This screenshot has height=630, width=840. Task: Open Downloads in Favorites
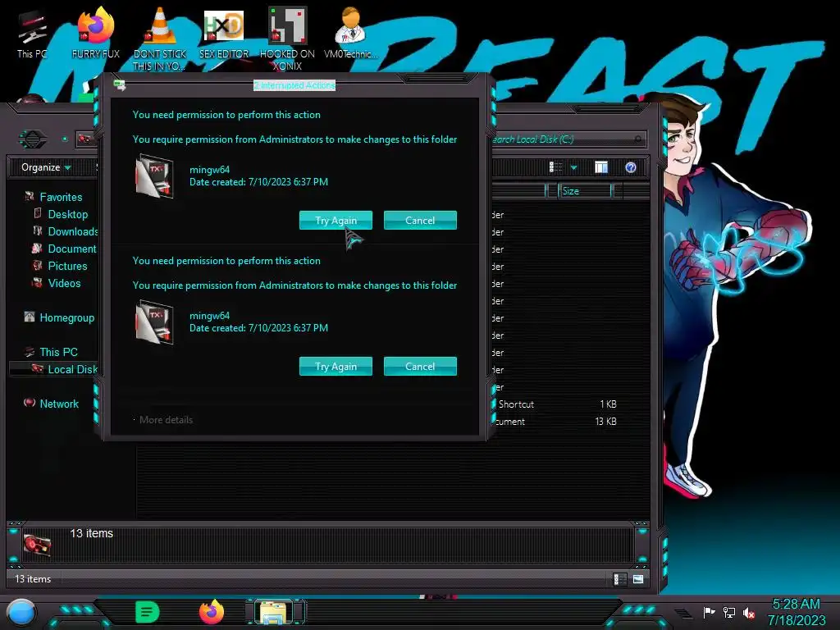click(73, 231)
